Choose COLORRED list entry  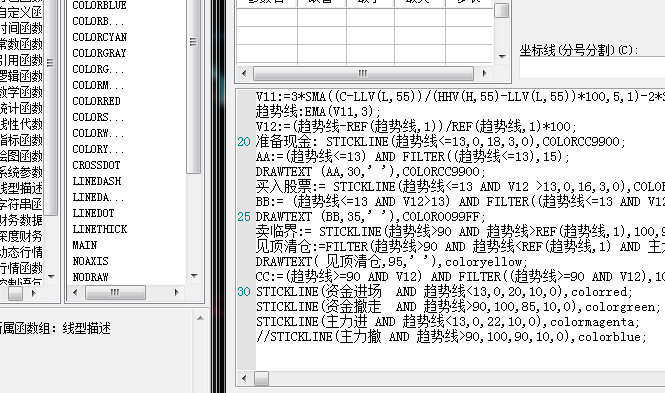(x=96, y=101)
